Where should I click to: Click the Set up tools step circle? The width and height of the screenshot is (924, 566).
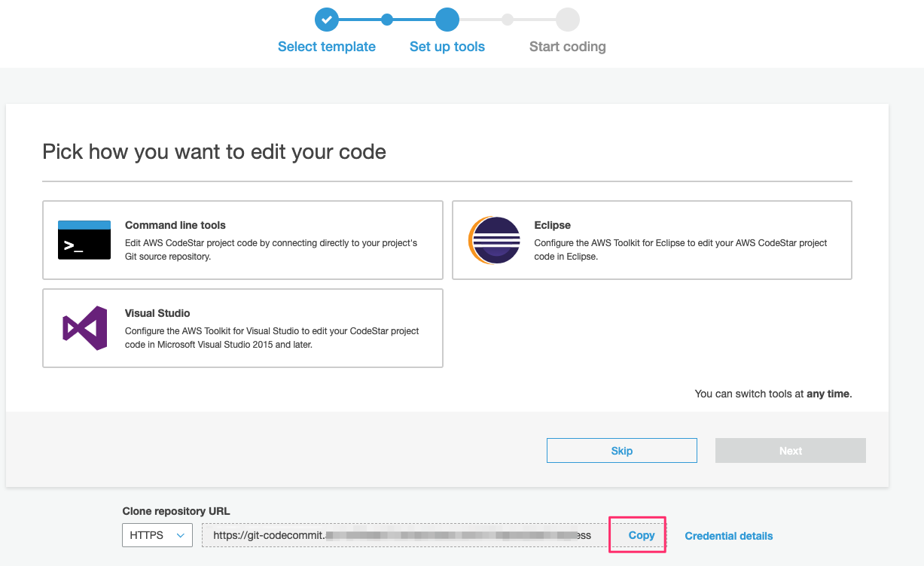(447, 20)
